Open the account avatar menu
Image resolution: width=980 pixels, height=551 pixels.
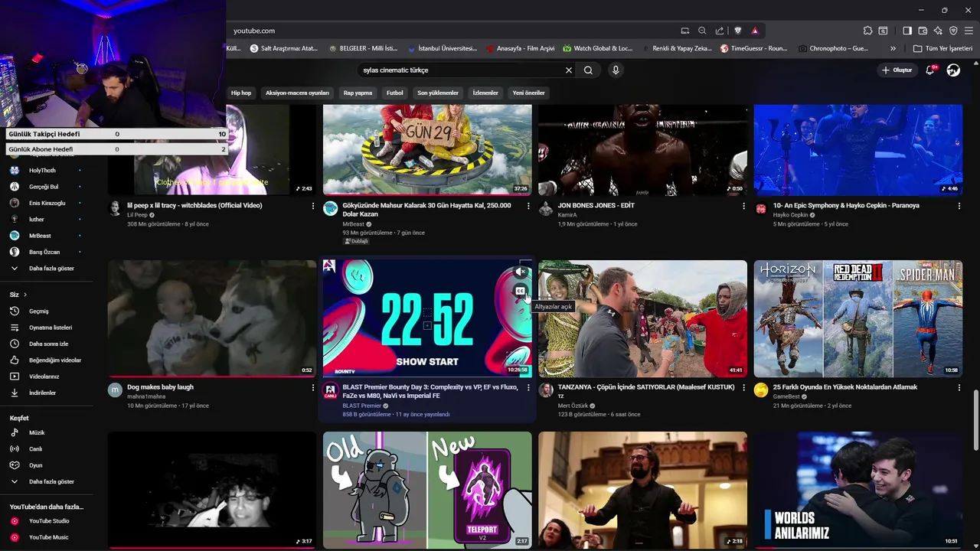point(953,70)
